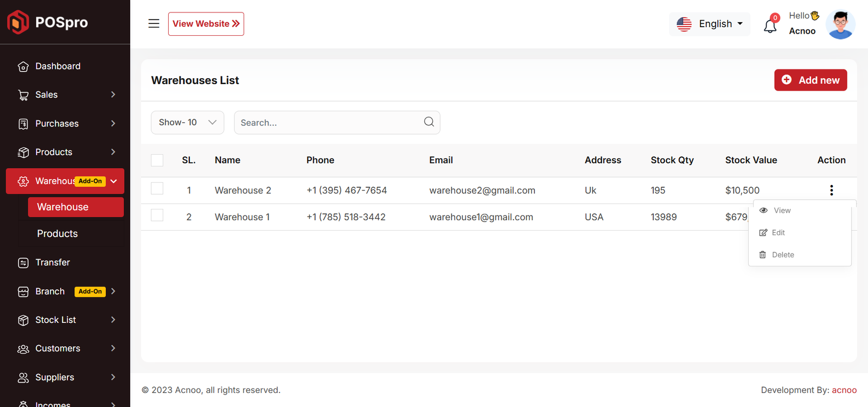868x407 pixels.
Task: Open the Show- 10 entries dropdown
Action: point(187,123)
